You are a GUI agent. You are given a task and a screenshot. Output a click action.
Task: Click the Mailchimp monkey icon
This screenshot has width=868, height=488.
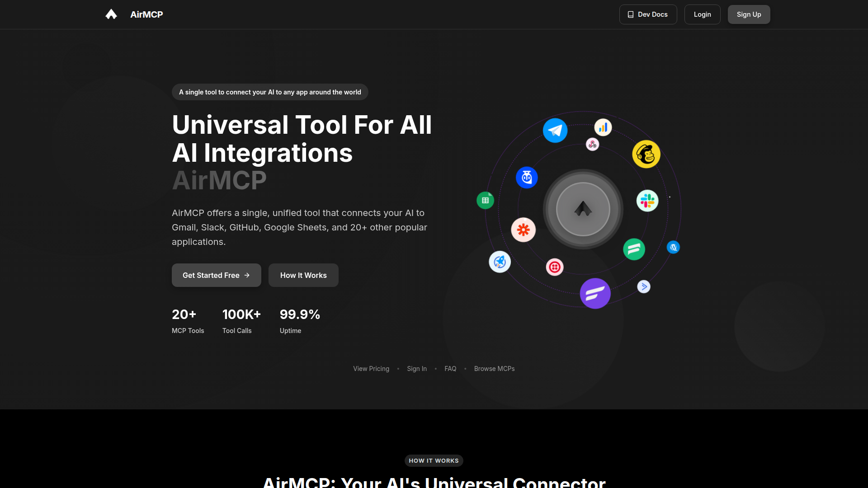(x=646, y=154)
